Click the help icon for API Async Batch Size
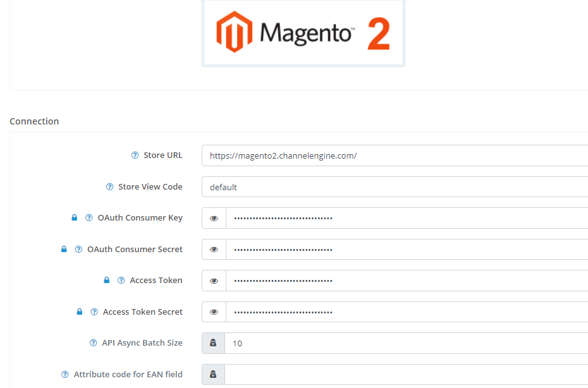Image resolution: width=588 pixels, height=388 pixels. click(92, 343)
